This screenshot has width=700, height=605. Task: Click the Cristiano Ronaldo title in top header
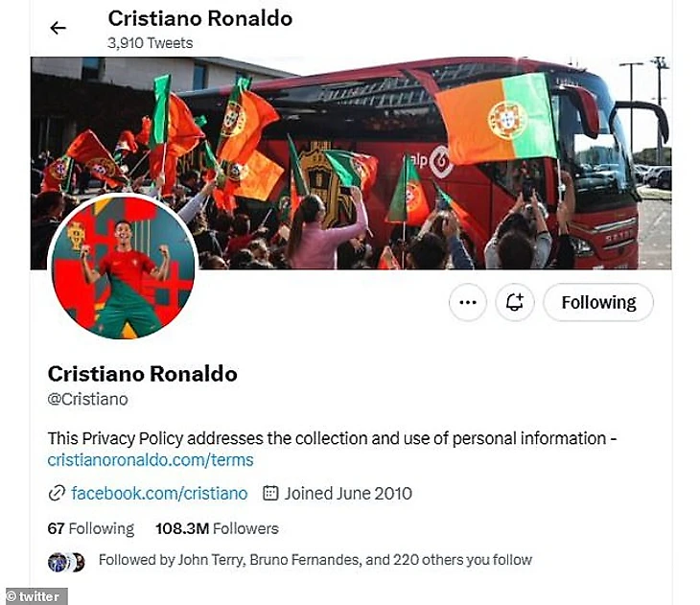point(200,18)
